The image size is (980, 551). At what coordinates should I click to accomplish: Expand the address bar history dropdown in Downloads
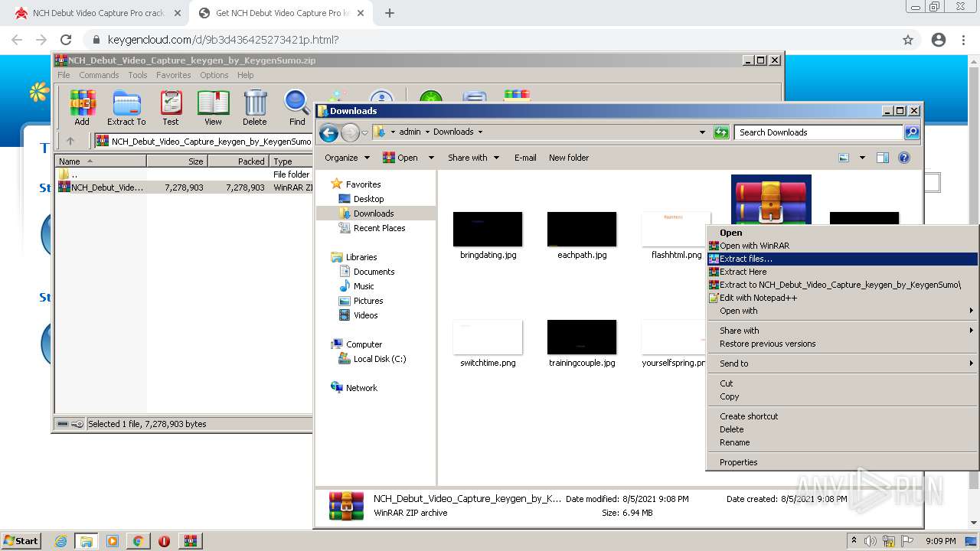pyautogui.click(x=702, y=132)
